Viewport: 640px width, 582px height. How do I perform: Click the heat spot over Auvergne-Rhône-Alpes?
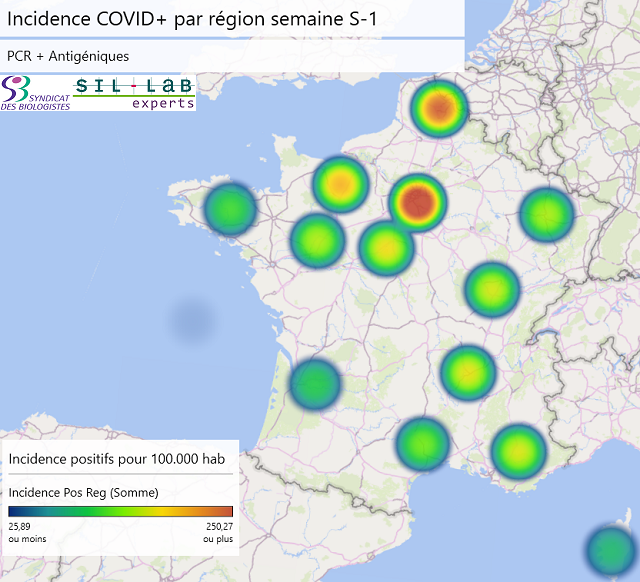[469, 372]
